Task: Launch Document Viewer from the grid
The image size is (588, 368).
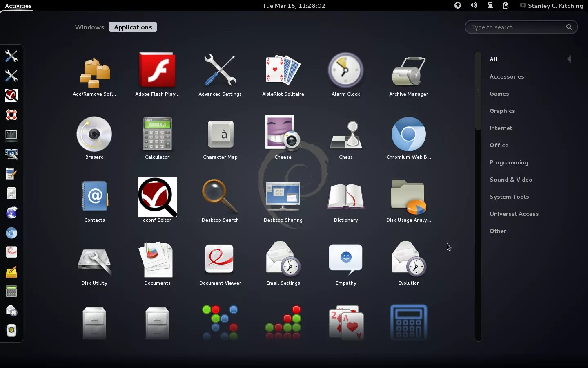Action: coord(220,265)
